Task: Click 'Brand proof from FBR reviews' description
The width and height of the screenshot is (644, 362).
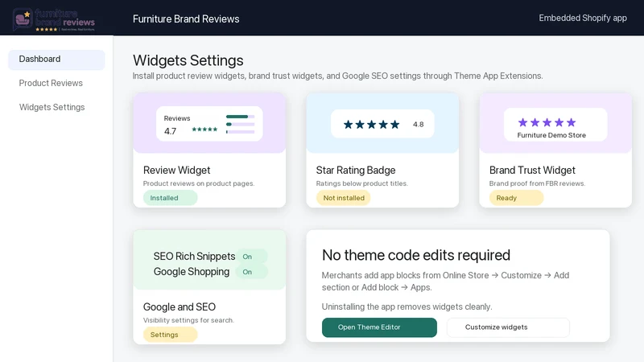Action: (537, 183)
